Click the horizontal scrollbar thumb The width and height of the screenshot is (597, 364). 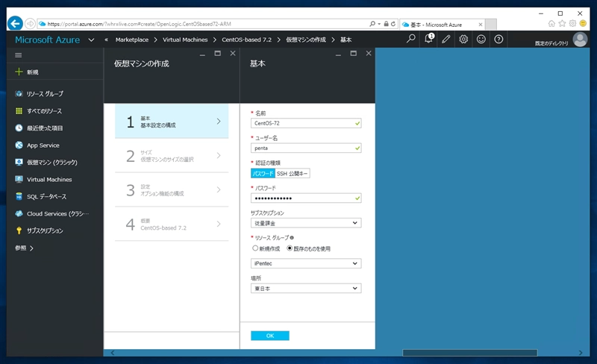(470, 353)
